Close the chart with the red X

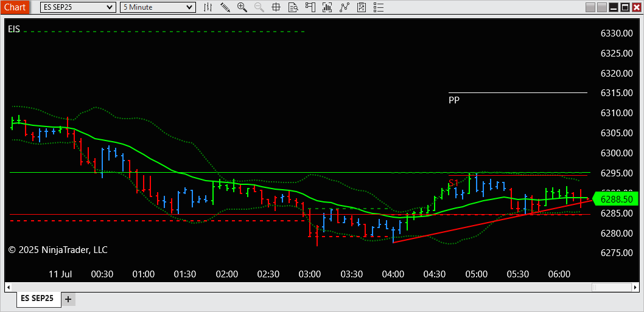[x=636, y=7]
